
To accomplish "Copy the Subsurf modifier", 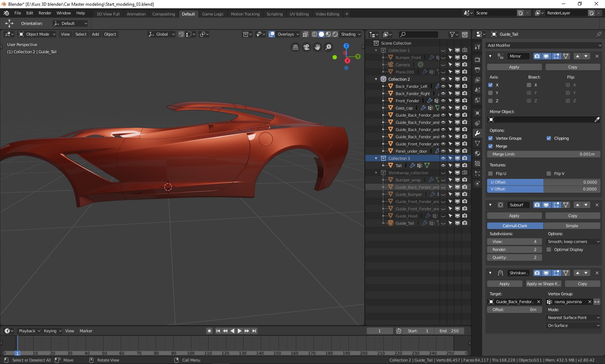I will (573, 216).
